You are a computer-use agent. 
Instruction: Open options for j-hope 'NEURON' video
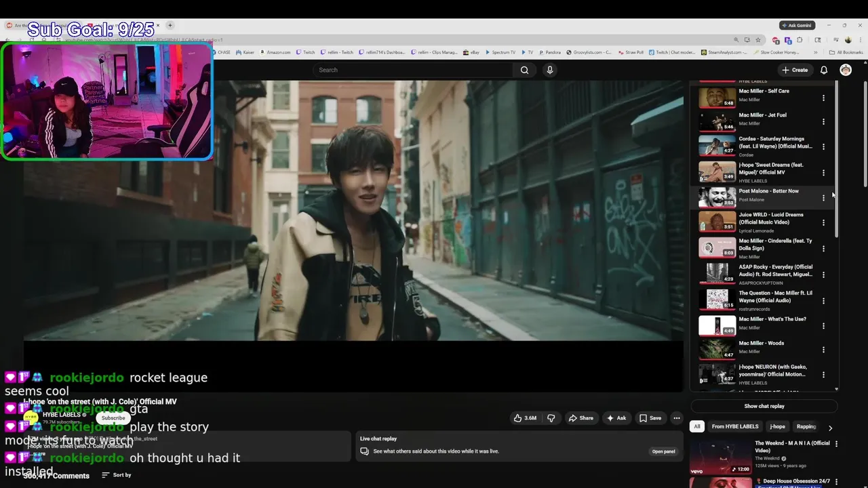coord(823,375)
